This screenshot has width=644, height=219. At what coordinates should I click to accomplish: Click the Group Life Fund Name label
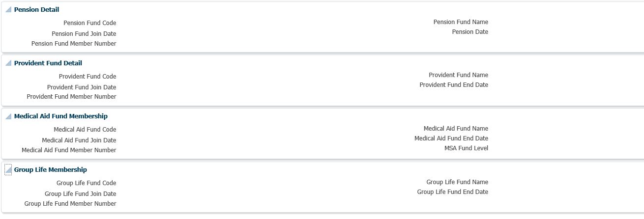457,182
